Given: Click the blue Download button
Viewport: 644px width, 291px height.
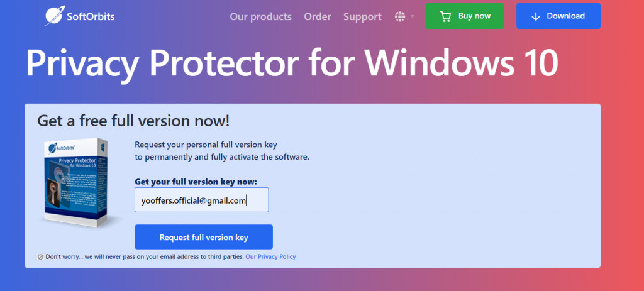Looking at the screenshot, I should (558, 16).
